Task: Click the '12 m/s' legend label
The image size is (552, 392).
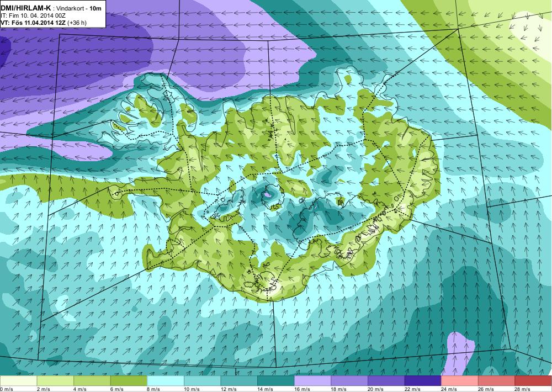Action: [229, 389]
